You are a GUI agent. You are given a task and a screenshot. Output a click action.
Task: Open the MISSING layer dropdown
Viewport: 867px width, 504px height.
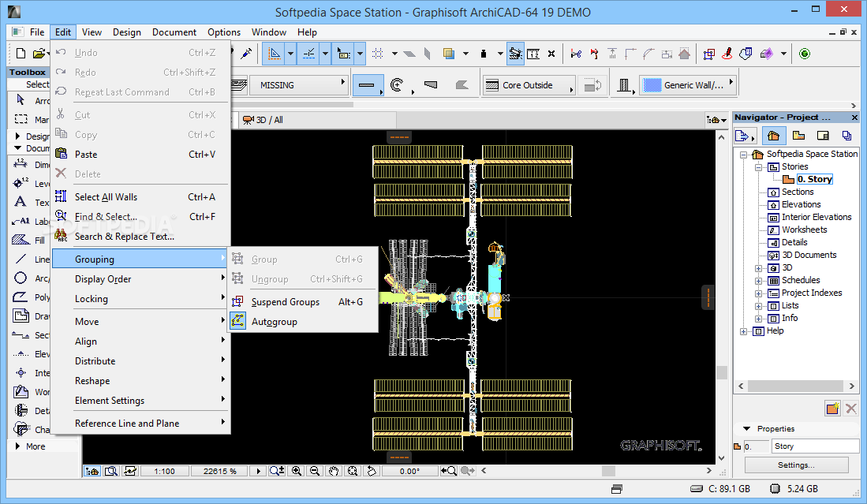pos(297,85)
